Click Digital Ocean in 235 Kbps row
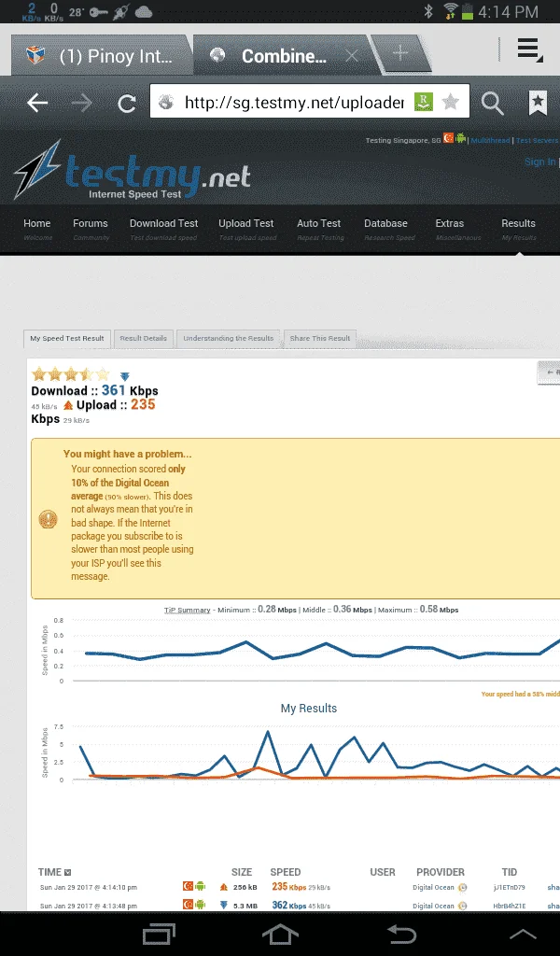 [x=433, y=888]
